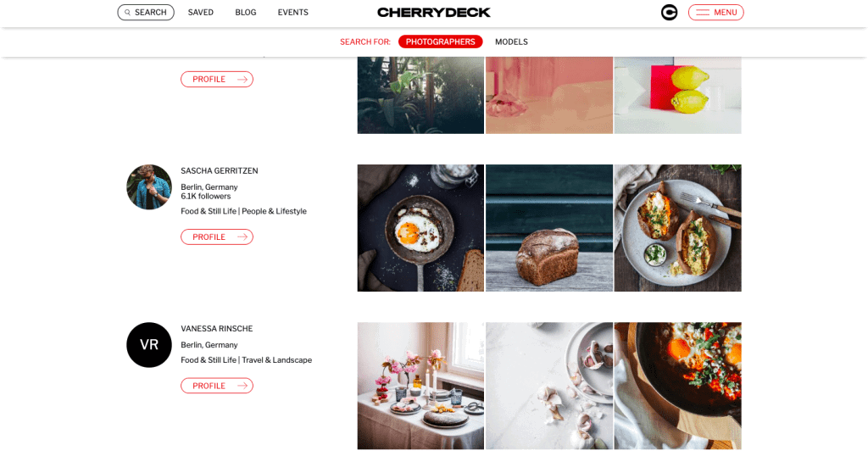
Task: View the bread loaf photo
Action: 549,228
